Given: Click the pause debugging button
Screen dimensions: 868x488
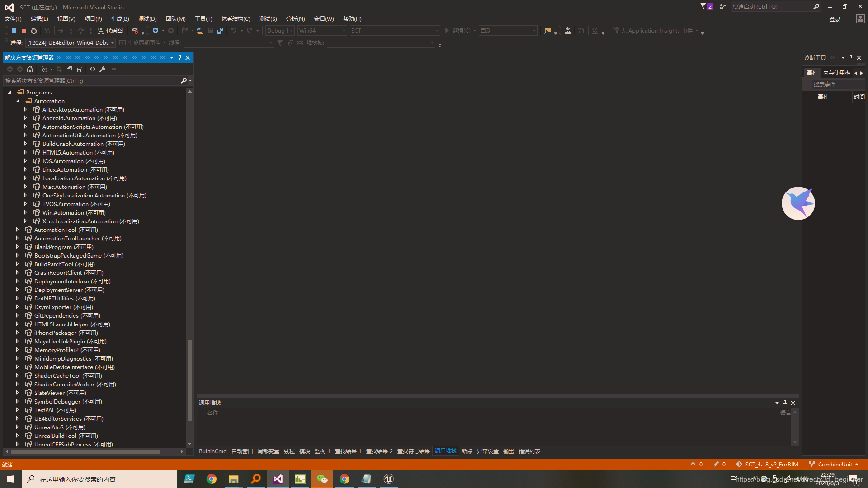Looking at the screenshot, I should [x=14, y=31].
